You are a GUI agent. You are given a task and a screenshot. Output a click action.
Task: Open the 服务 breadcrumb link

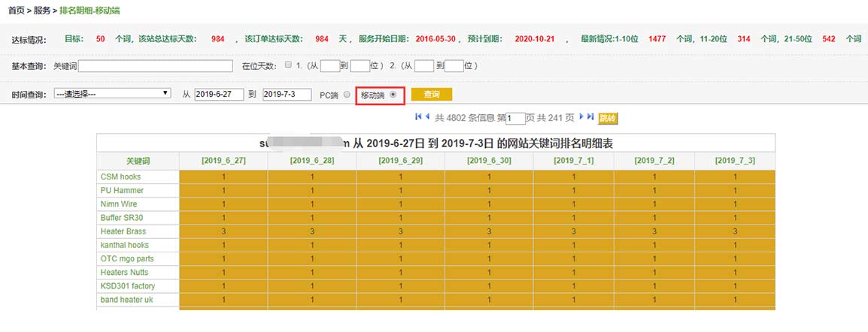[42, 11]
